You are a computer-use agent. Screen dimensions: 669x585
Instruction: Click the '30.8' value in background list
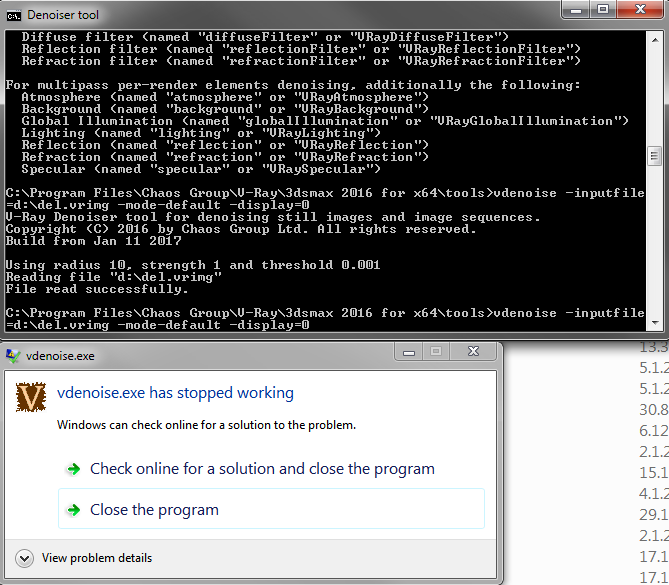[x=654, y=410]
